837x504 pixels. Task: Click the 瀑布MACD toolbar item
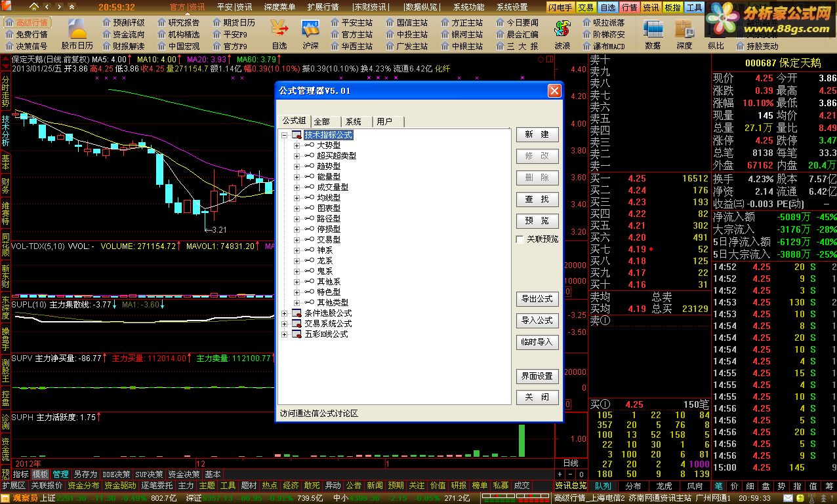pos(603,46)
